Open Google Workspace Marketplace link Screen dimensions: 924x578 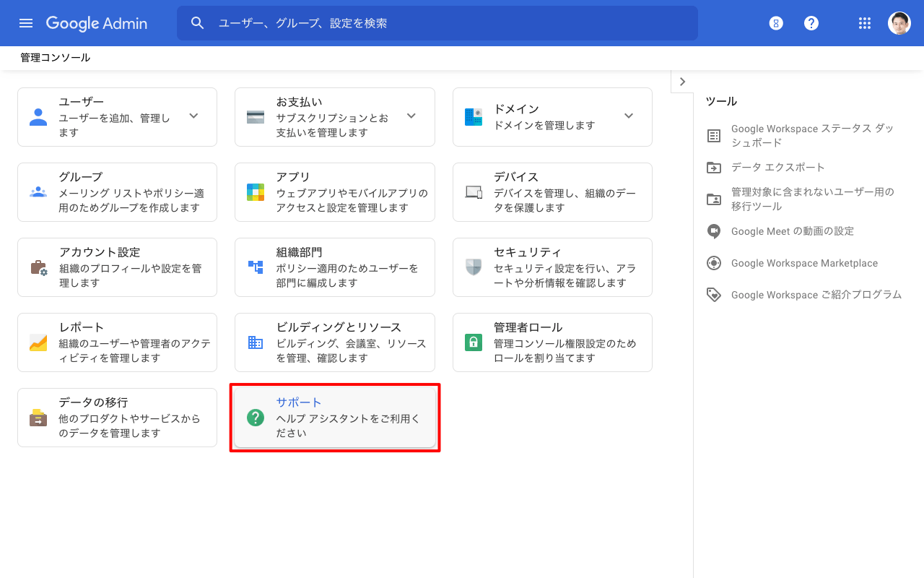click(x=805, y=263)
